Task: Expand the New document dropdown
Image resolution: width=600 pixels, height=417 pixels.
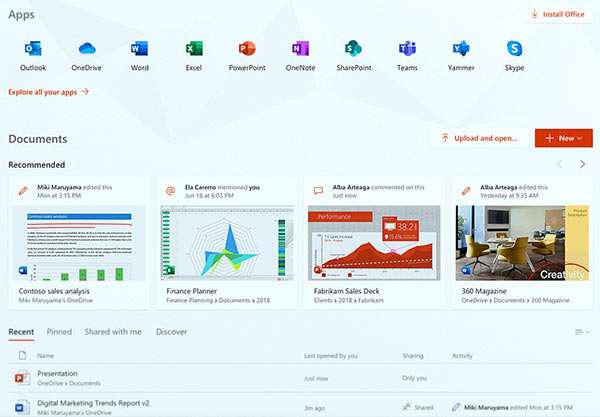Action: coord(564,138)
